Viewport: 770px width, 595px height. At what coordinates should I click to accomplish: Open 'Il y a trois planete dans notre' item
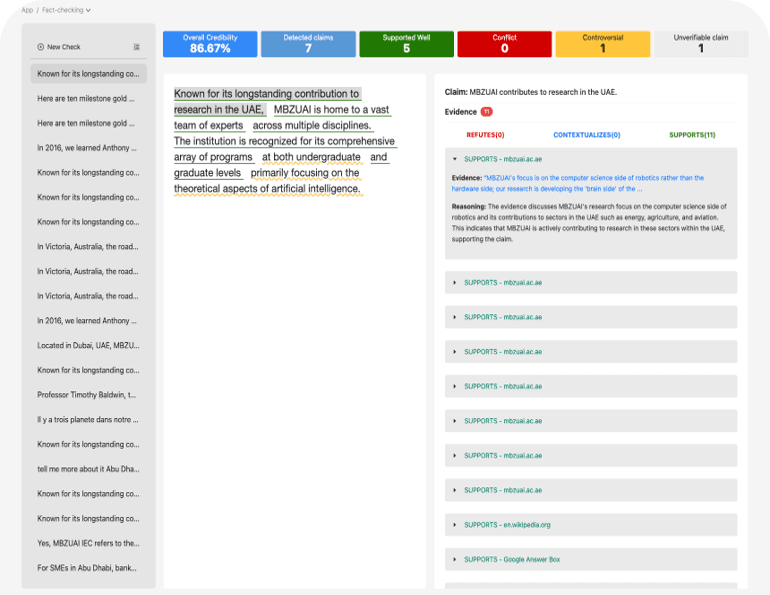88,420
